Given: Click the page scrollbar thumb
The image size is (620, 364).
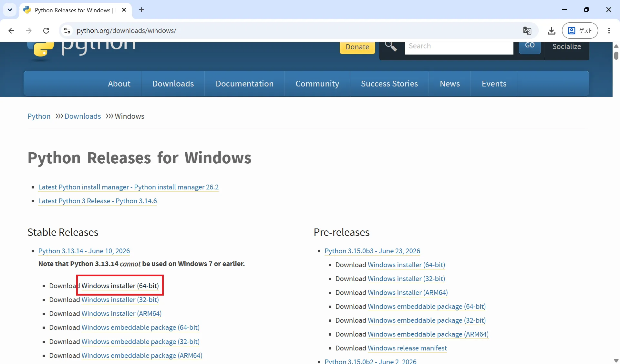Looking at the screenshot, I should coord(616,56).
